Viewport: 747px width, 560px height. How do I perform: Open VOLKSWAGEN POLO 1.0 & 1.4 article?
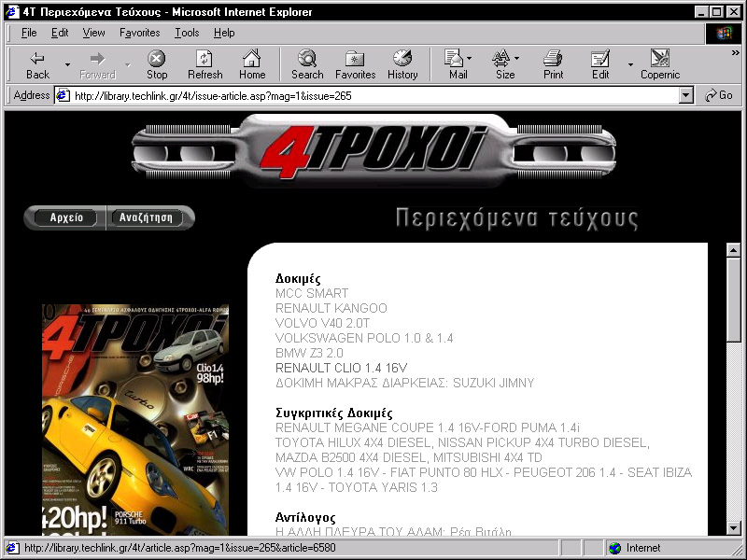click(x=364, y=338)
